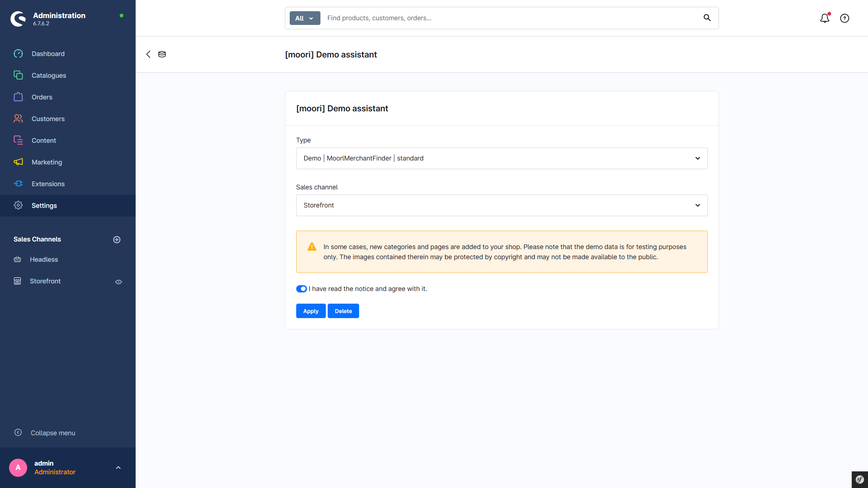Expand the All search filter dropdown
Image resolution: width=868 pixels, height=488 pixels.
pyautogui.click(x=305, y=18)
